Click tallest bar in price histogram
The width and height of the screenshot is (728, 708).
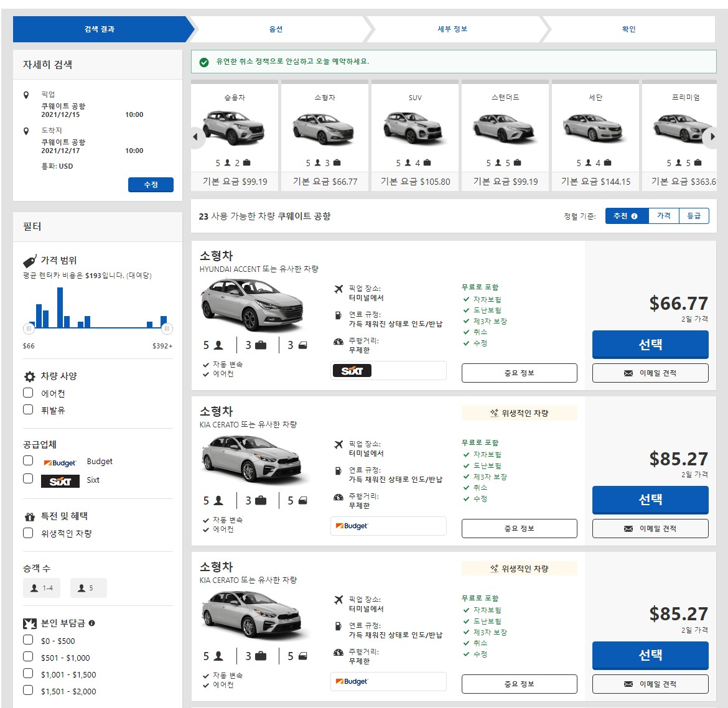pos(60,307)
